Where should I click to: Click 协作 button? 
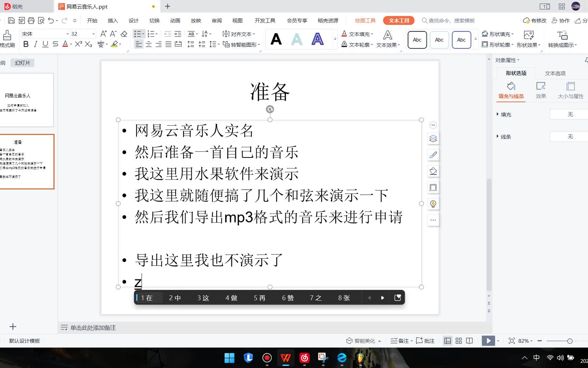(560, 20)
